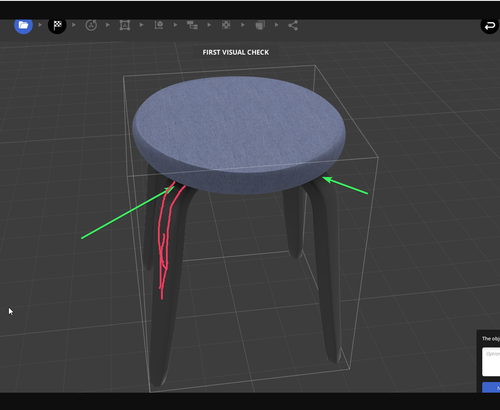Open the checkerboard texture step icon

226,25
